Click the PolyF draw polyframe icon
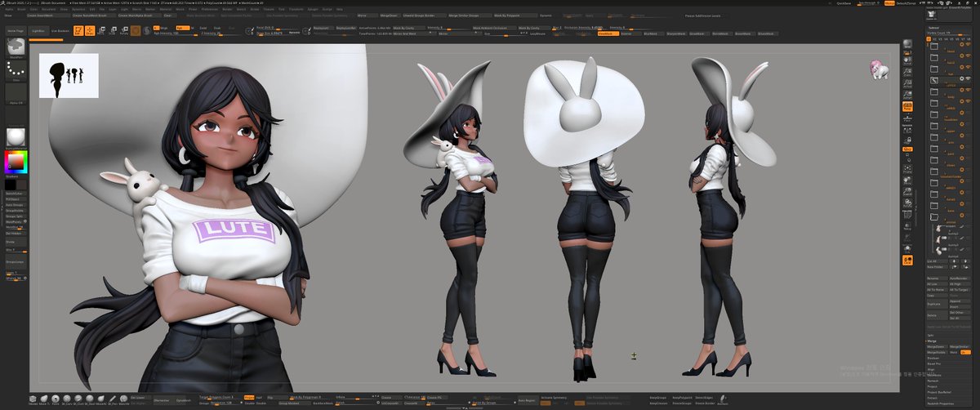 click(x=906, y=213)
